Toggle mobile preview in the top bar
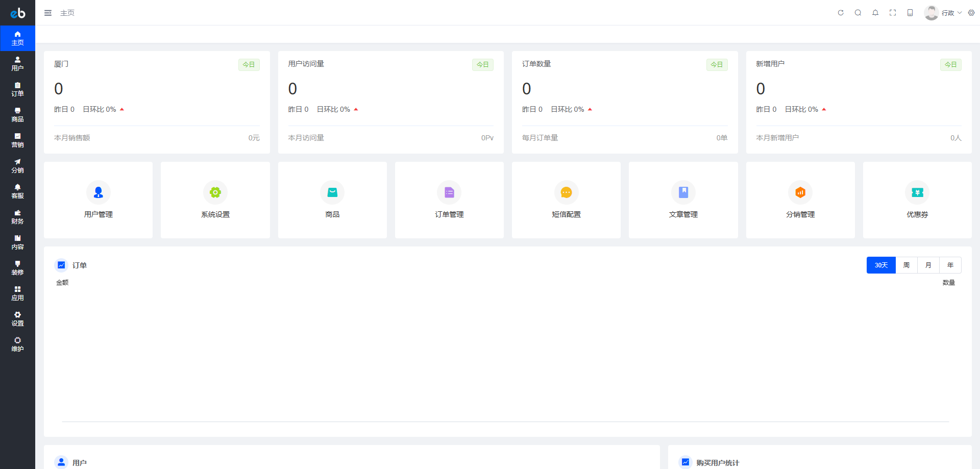Image resolution: width=980 pixels, height=469 pixels. click(x=910, y=13)
